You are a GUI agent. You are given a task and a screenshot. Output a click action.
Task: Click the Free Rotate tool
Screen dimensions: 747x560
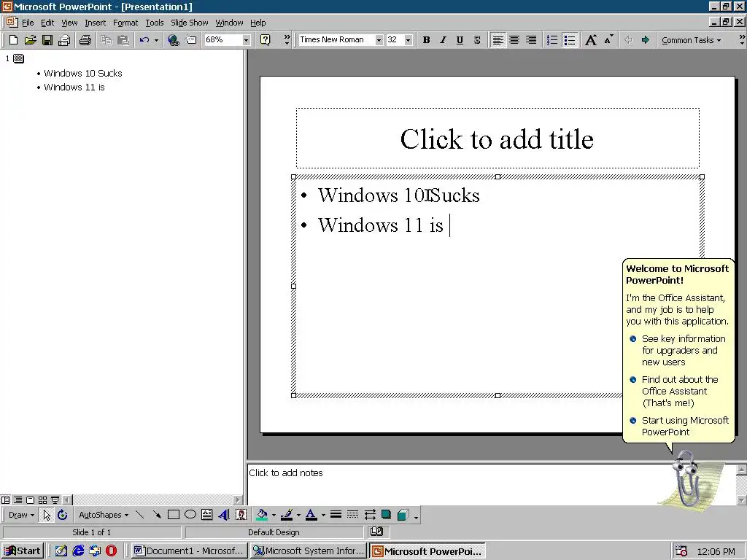(x=63, y=515)
